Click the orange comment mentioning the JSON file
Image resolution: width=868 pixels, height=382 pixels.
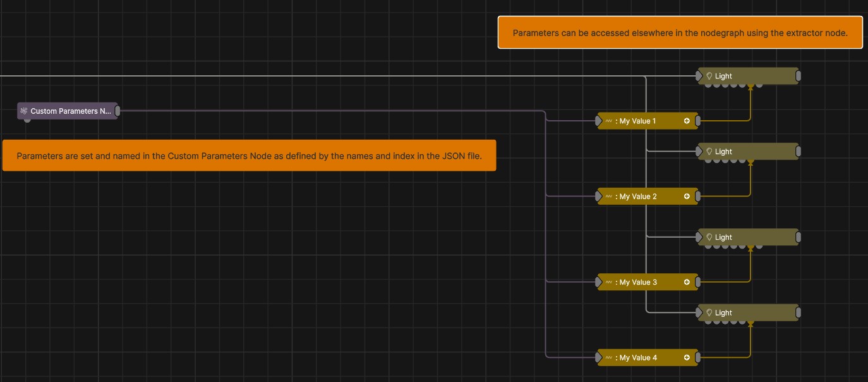249,156
